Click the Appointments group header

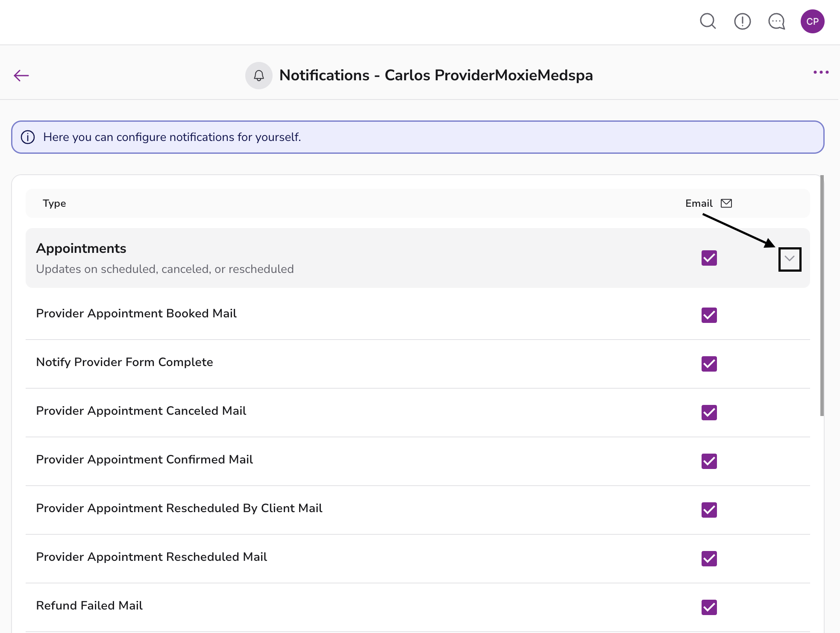[x=81, y=249]
